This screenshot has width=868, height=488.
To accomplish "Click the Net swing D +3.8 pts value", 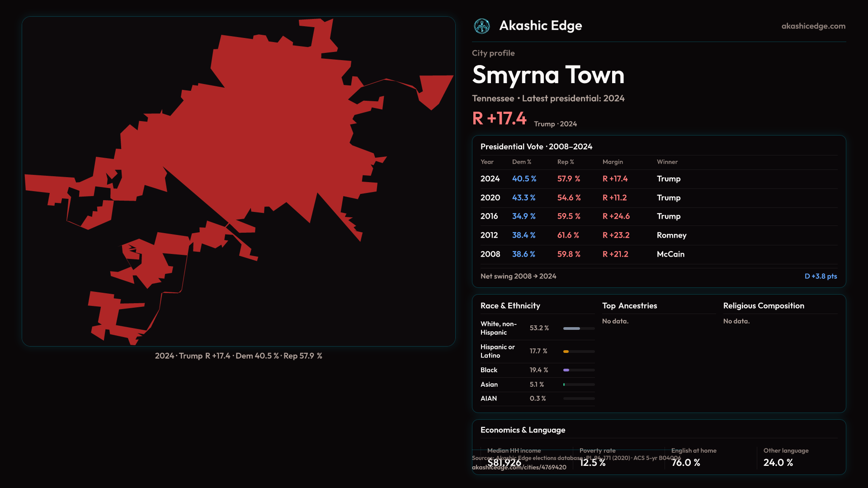I will click(820, 277).
